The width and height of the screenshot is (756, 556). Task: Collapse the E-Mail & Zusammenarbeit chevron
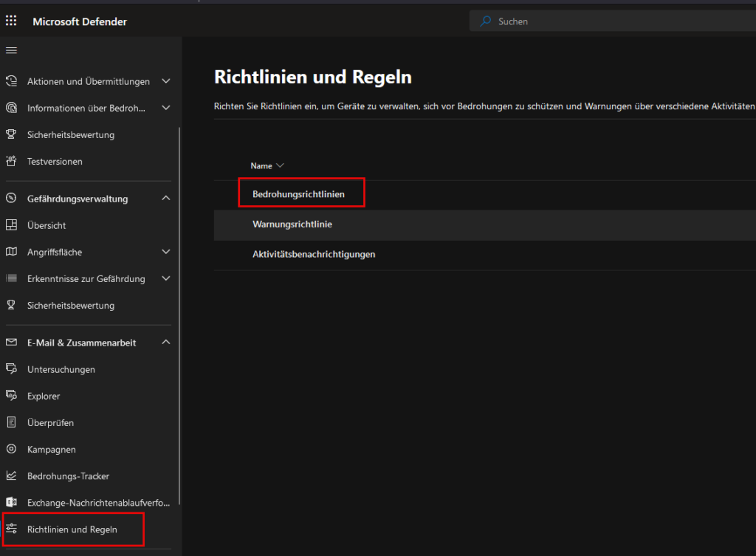point(166,342)
